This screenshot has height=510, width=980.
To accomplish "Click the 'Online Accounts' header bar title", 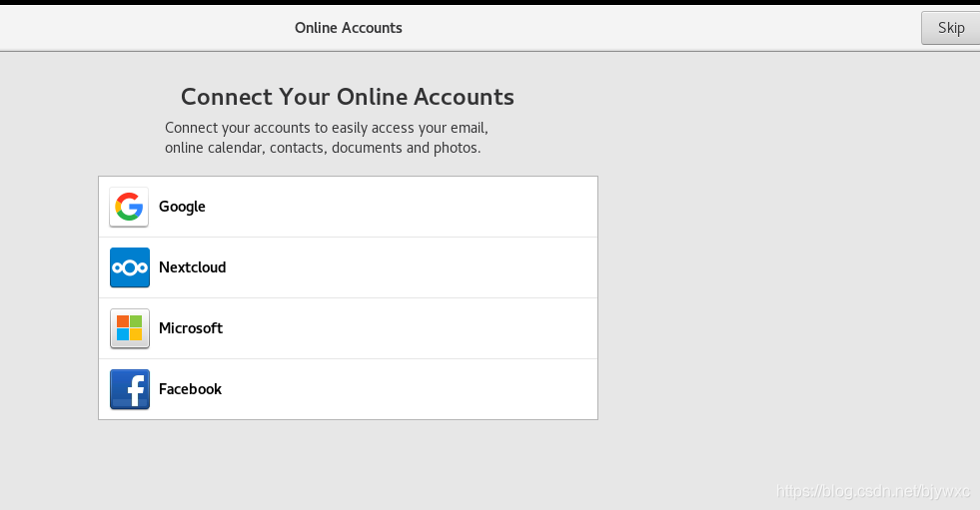I will [x=349, y=28].
